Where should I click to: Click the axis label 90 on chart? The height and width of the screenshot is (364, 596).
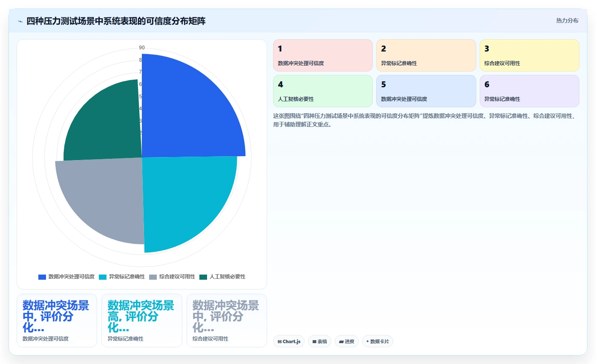pyautogui.click(x=142, y=48)
